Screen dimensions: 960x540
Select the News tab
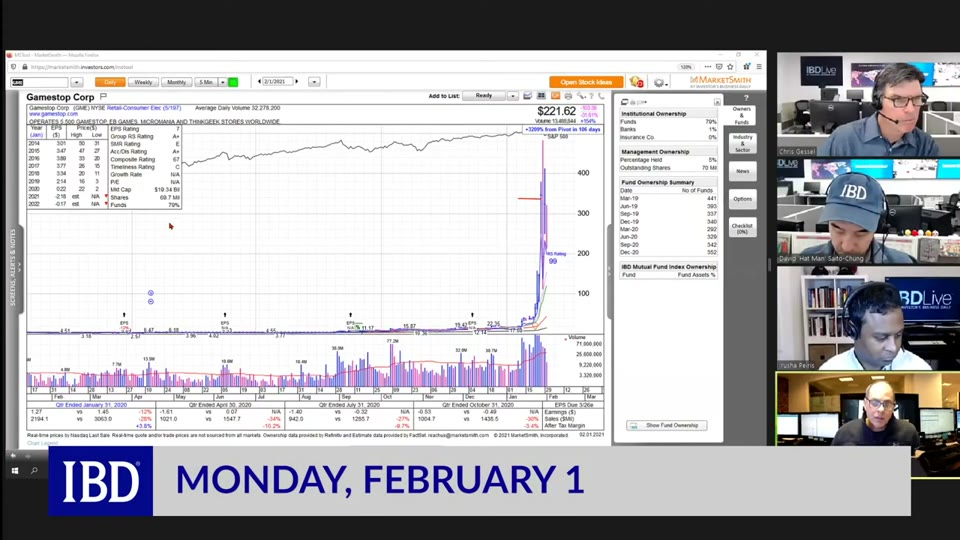742,171
